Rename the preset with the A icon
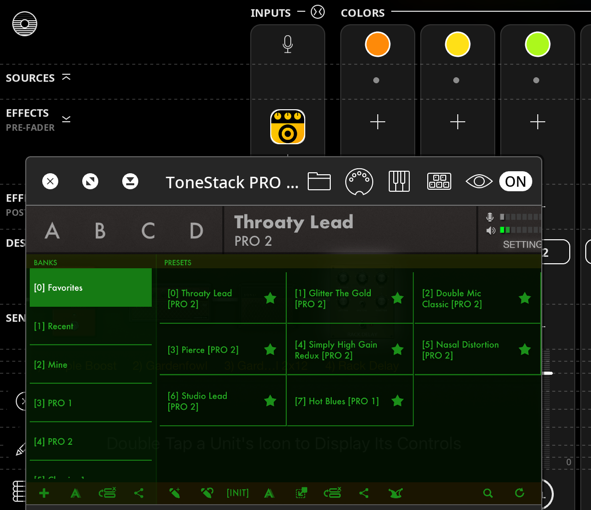 (x=269, y=493)
